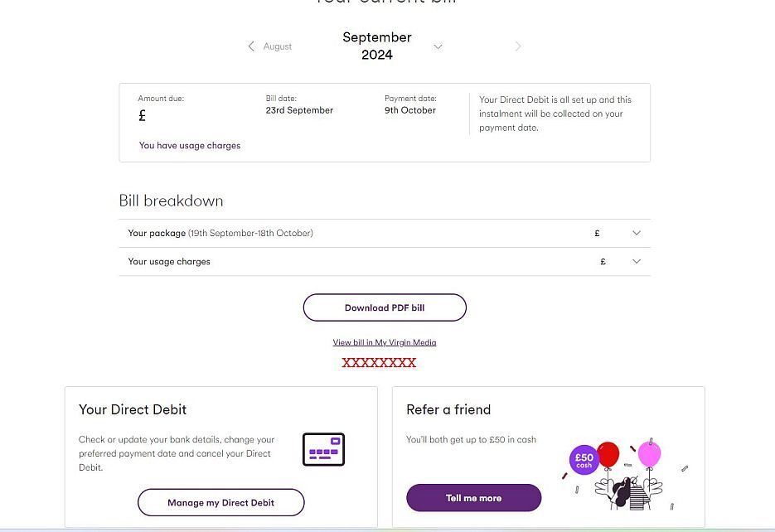Click the red XXXXXXXX text
Image resolution: width=775 pixels, height=532 pixels.
point(379,363)
